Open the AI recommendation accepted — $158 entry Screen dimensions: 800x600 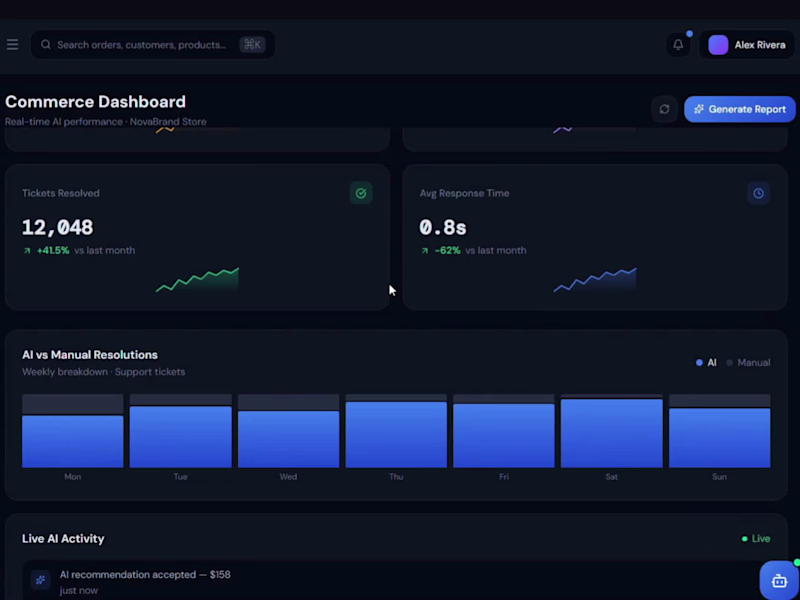[395, 581]
